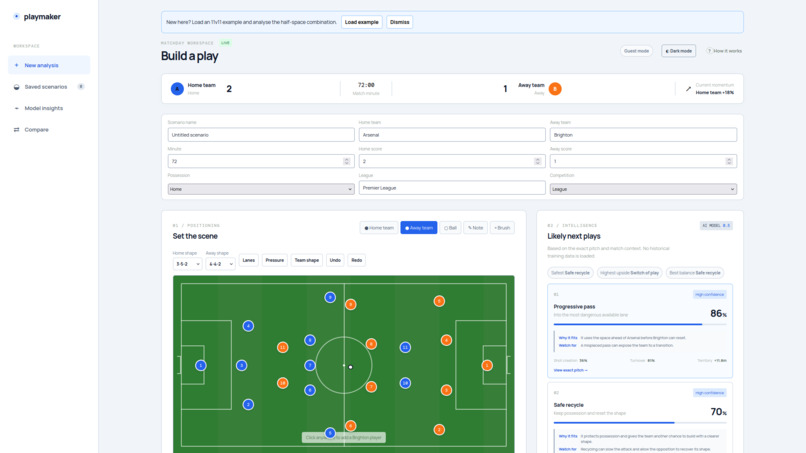Viewport: 806px width, 453px height.
Task: Click Guest mode button
Action: pos(636,51)
